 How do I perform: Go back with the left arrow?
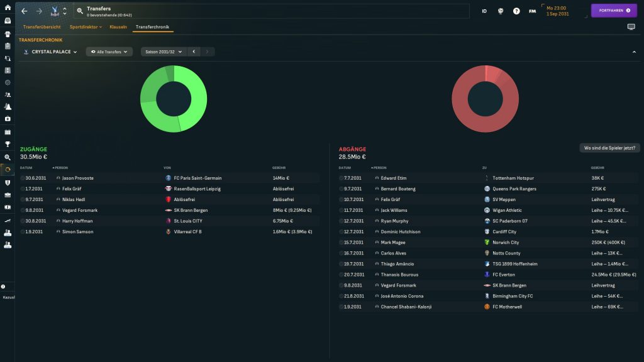25,11
